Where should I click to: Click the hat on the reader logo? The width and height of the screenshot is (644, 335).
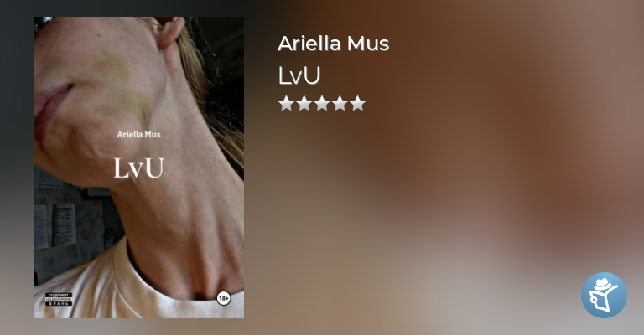click(x=602, y=283)
